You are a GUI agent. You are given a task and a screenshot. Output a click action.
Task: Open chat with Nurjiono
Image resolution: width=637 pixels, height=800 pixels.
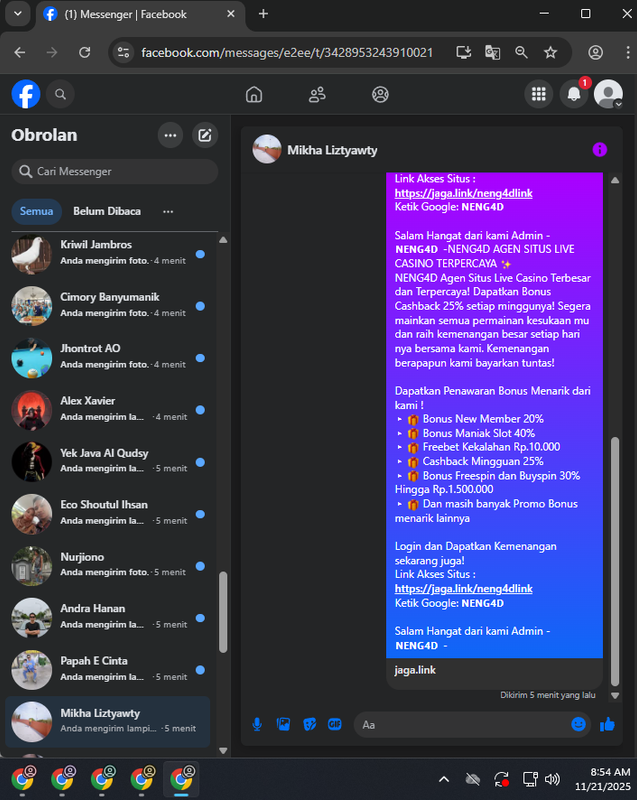(x=108, y=566)
